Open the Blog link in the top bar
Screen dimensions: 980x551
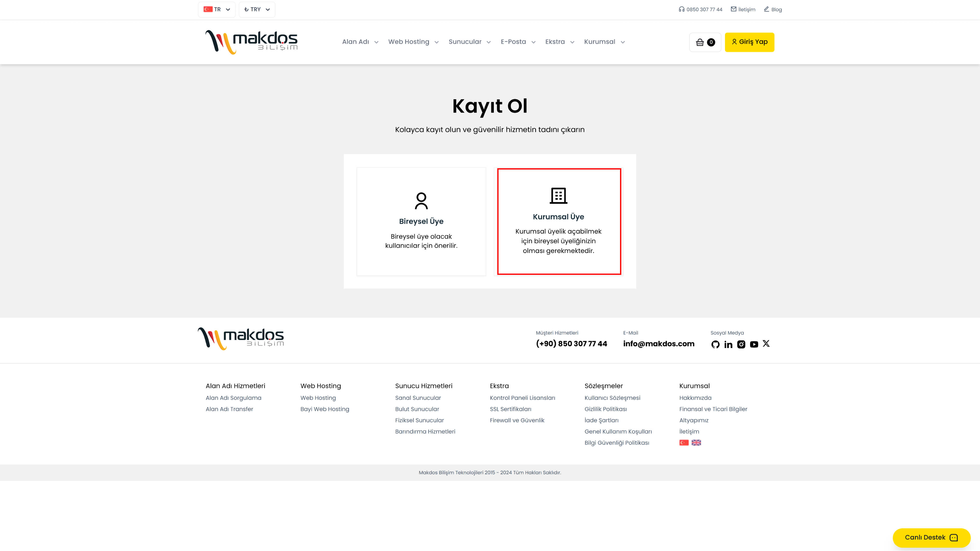point(776,9)
